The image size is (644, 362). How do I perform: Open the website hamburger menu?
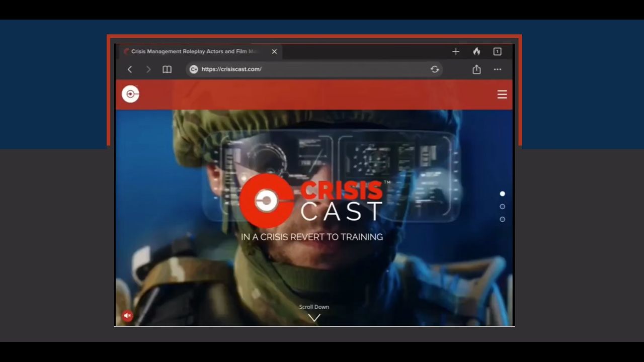[x=502, y=95]
